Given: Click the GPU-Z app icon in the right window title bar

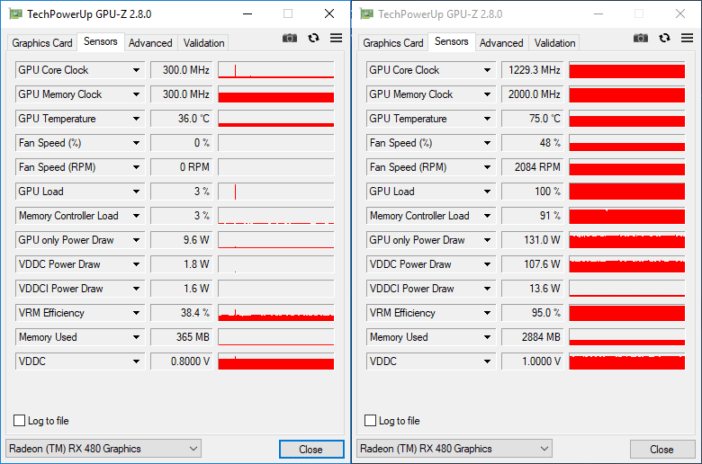Looking at the screenshot, I should click(367, 14).
